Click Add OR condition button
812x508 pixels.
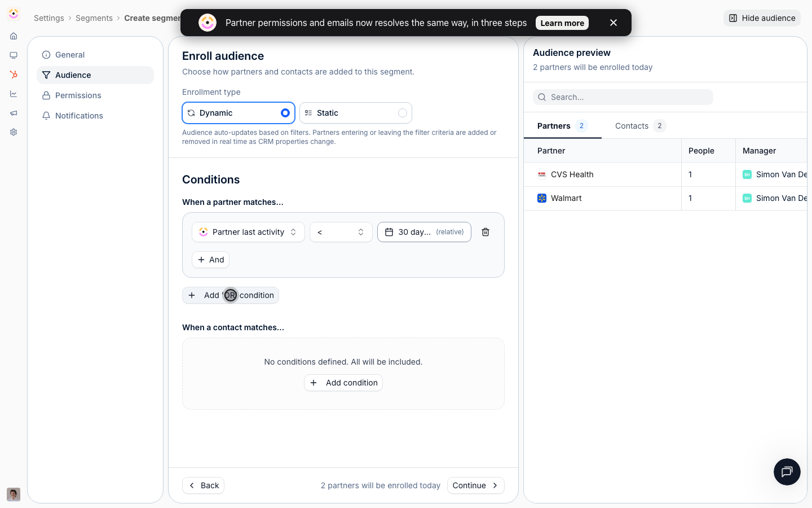(x=231, y=295)
